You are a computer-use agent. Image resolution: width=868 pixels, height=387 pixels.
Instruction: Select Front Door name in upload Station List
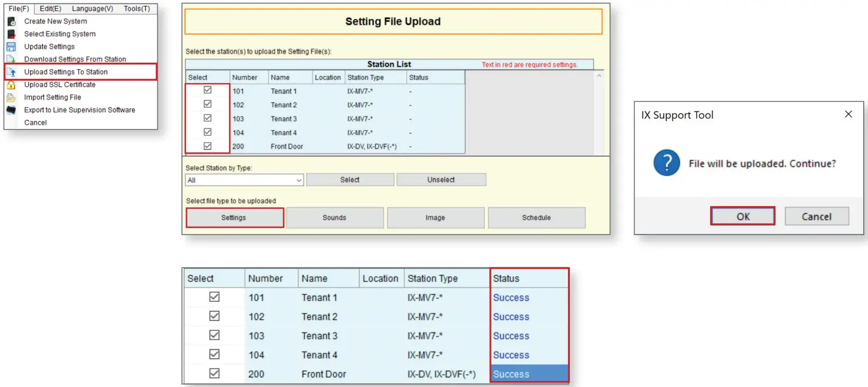(x=287, y=146)
